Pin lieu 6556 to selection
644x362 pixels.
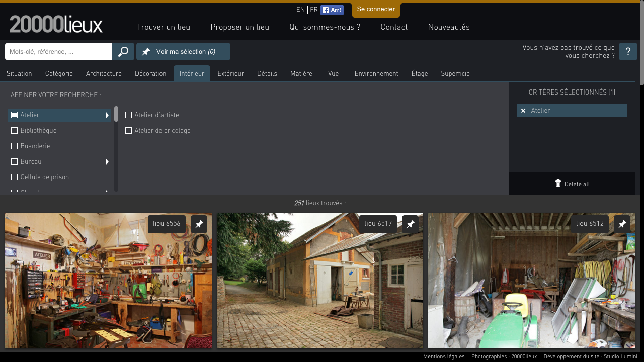pos(199,224)
